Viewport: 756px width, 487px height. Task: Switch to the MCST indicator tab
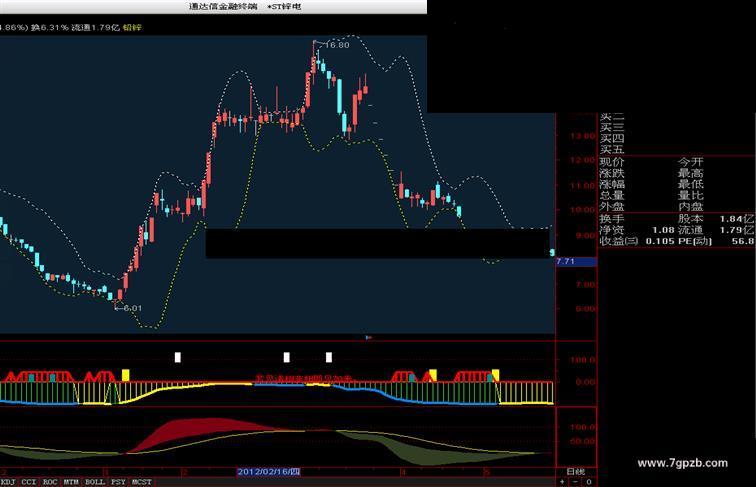(x=142, y=482)
